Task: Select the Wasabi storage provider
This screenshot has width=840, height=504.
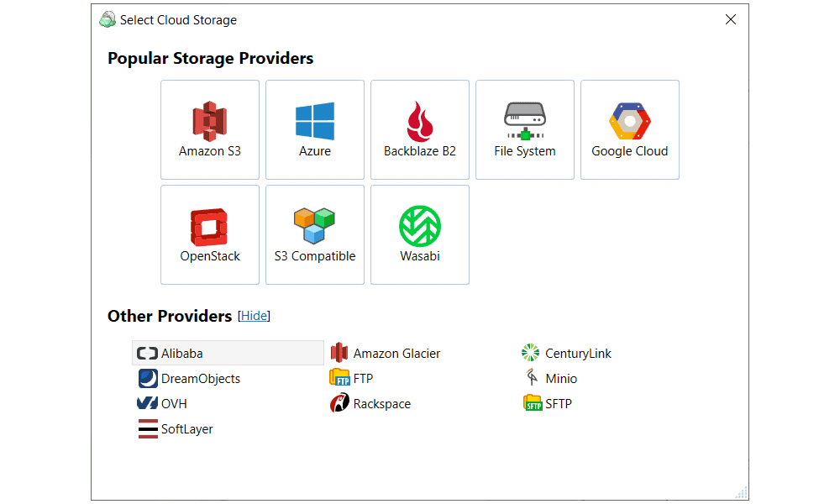Action: 419,234
